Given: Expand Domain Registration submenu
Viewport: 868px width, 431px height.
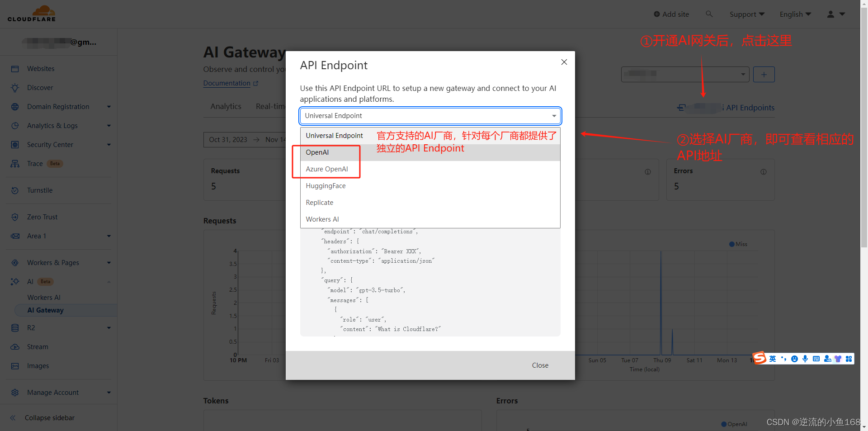Looking at the screenshot, I should click(x=109, y=107).
